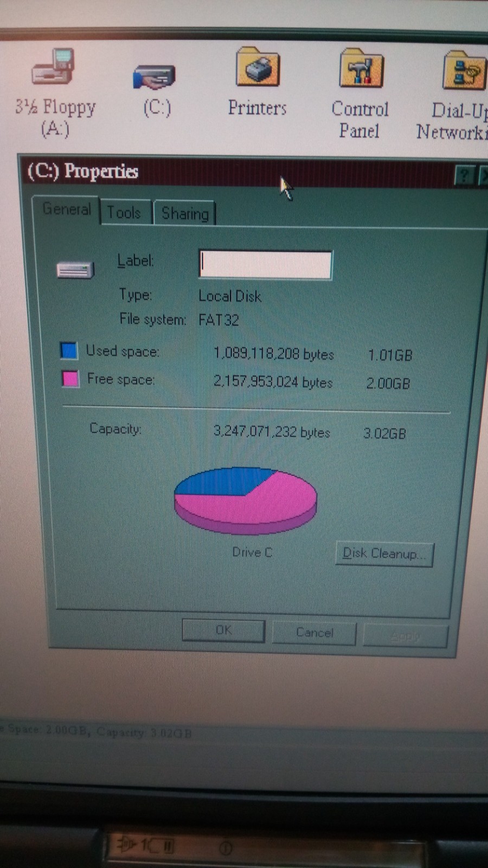
Task: Click the '2,157,953,024 bytes' free value
Action: pos(273,381)
